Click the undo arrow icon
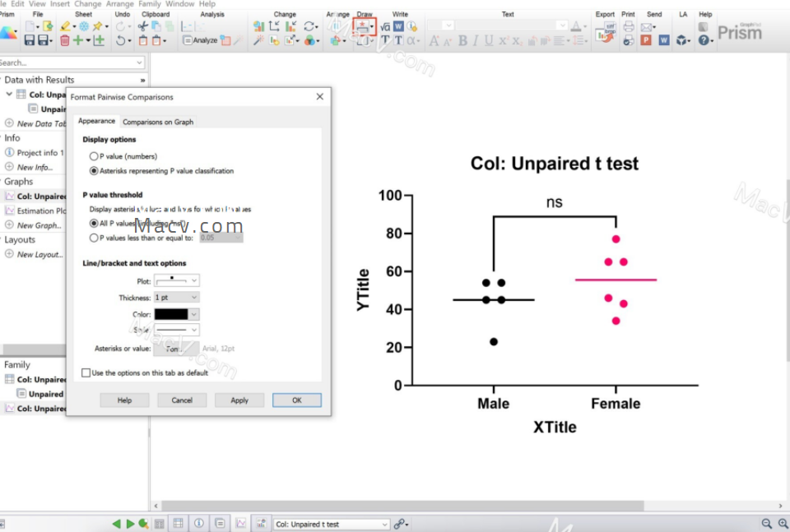 tap(121, 40)
